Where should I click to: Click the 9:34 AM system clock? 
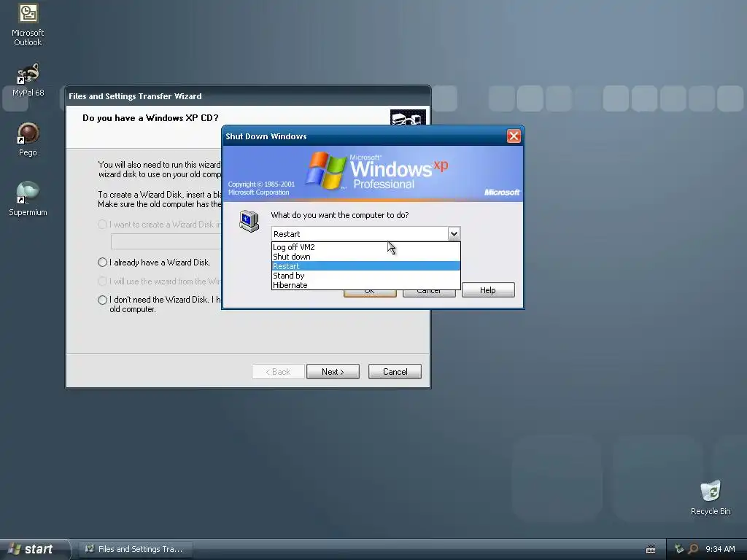pyautogui.click(x=720, y=549)
